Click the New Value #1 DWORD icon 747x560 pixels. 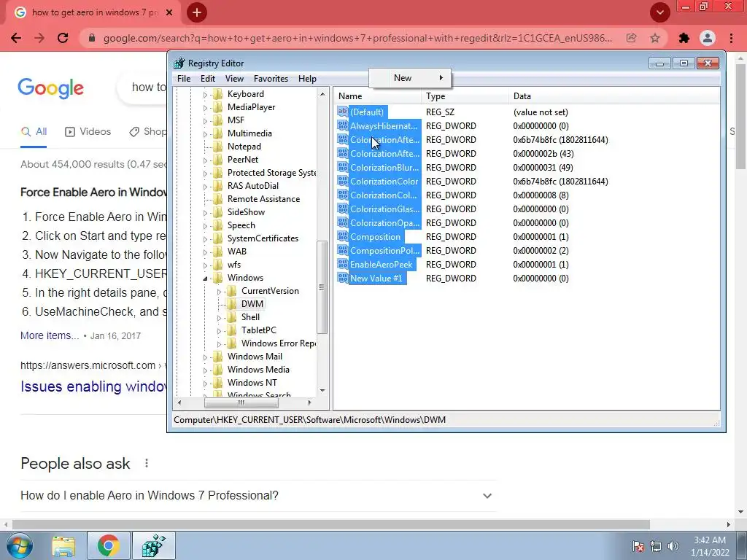[343, 278]
